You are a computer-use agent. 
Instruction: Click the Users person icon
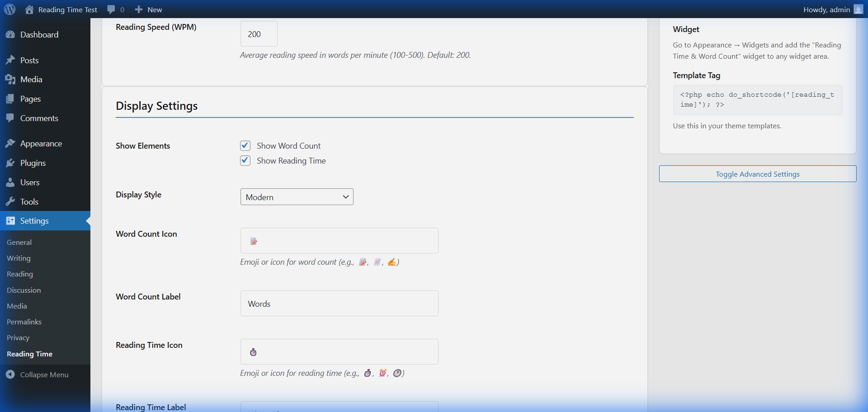click(x=10, y=183)
